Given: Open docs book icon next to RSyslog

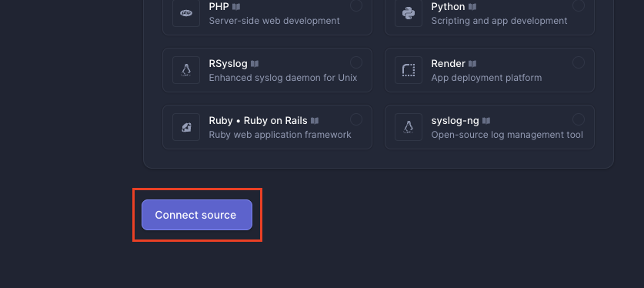Looking at the screenshot, I should pos(255,64).
